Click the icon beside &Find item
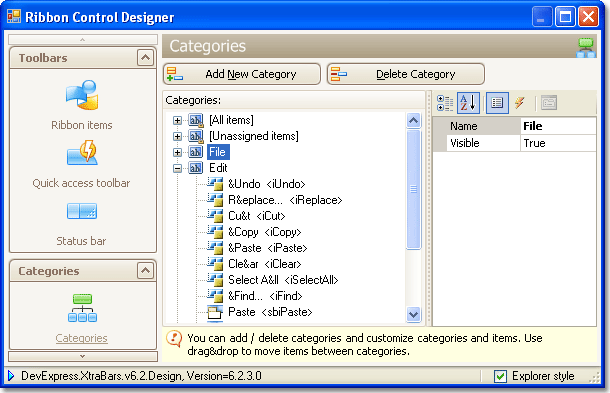 [215, 296]
